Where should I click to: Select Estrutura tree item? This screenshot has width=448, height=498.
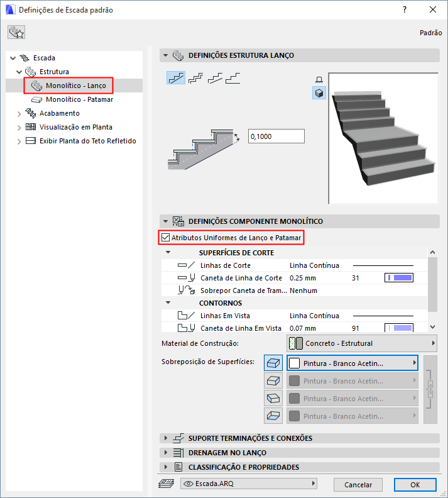(x=54, y=72)
